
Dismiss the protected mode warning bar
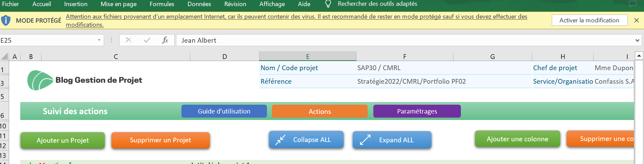(x=637, y=20)
